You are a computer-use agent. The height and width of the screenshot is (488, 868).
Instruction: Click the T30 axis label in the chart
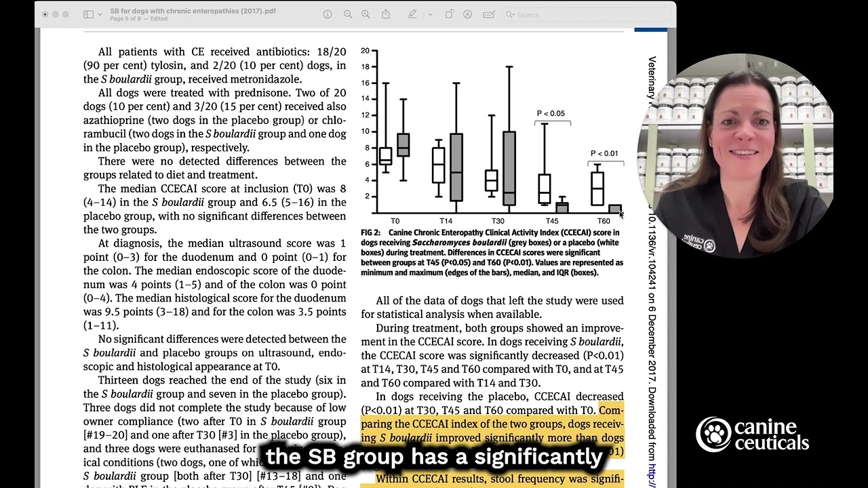(498, 221)
